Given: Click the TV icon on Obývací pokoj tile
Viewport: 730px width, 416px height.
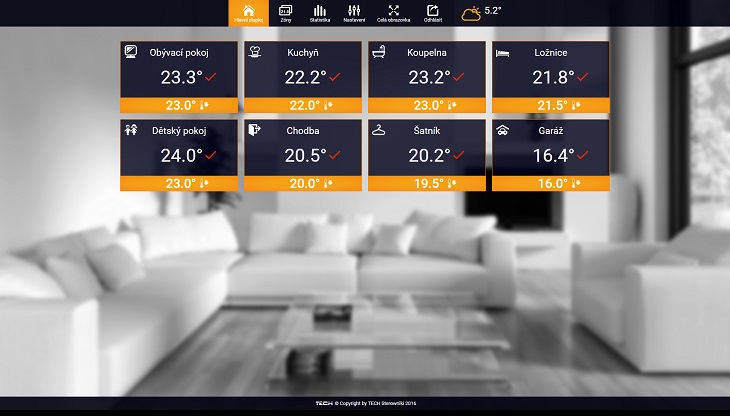Looking at the screenshot, I should pos(131,52).
